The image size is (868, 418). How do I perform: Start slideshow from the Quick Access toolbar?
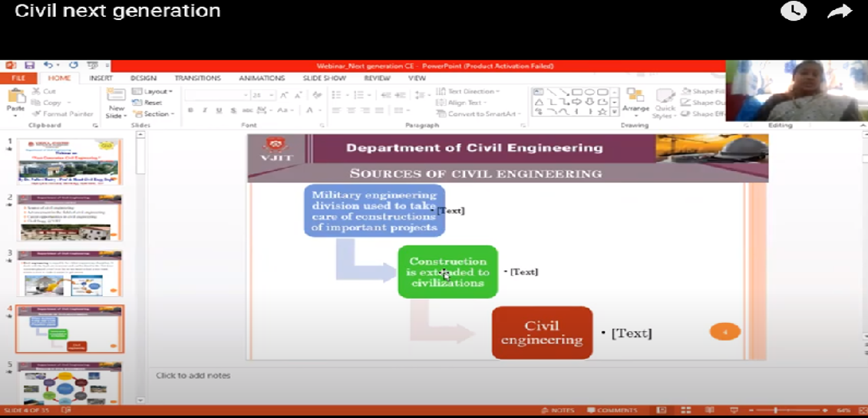(x=92, y=65)
